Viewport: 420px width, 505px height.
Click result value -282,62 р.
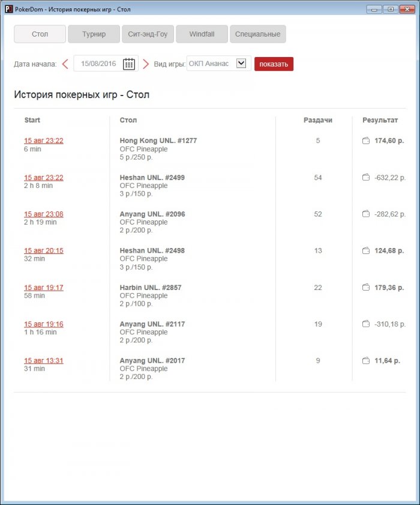click(x=390, y=214)
